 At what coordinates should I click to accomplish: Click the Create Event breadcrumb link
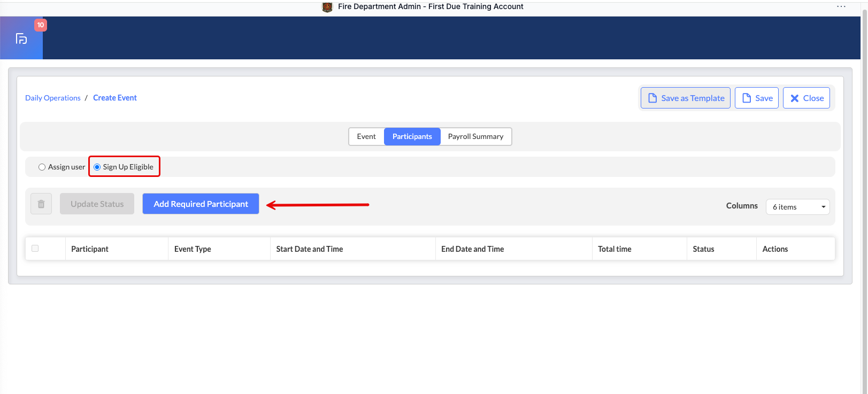point(115,98)
